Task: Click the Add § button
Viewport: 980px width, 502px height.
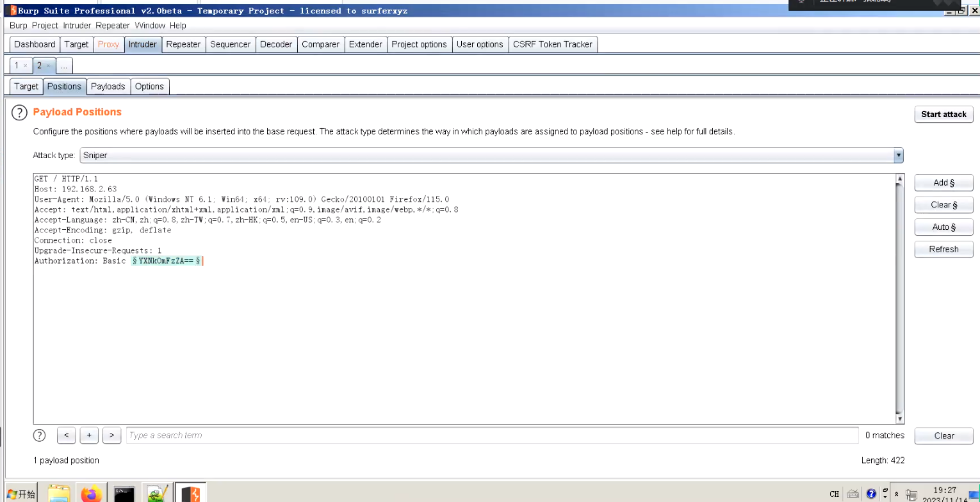Action: pos(943,182)
